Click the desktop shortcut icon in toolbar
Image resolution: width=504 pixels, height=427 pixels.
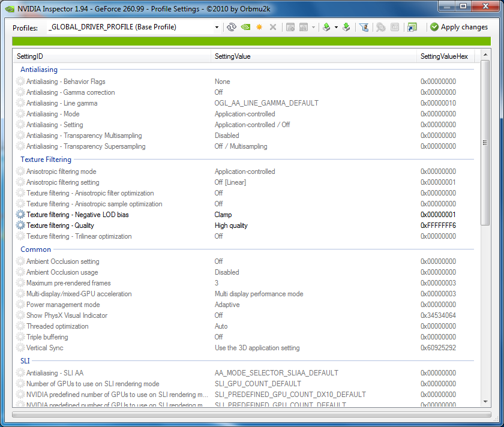412,27
